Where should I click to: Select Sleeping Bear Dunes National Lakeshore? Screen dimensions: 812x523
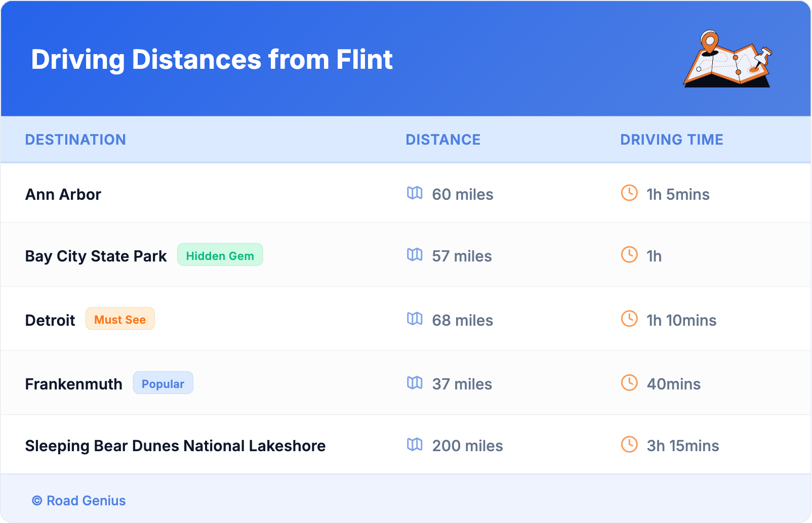click(x=175, y=446)
